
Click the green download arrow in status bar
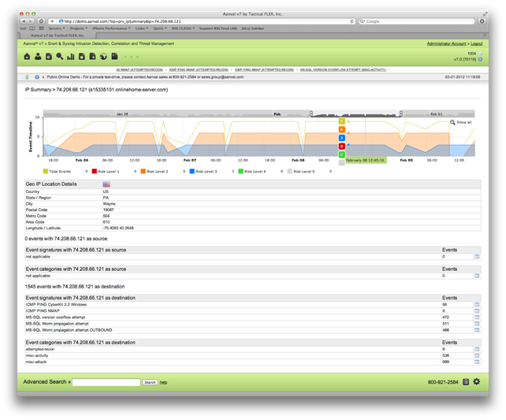click(27, 77)
